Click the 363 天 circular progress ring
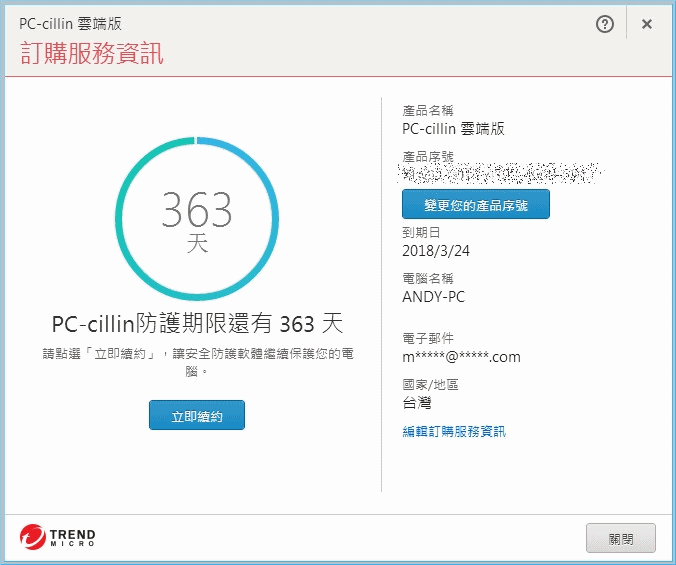The height and width of the screenshot is (565, 676). pyautogui.click(x=197, y=219)
